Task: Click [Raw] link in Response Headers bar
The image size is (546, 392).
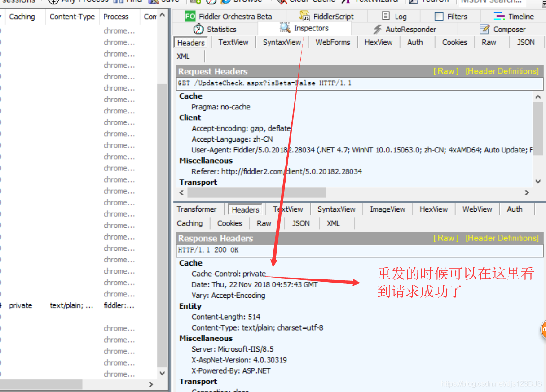Action: 446,238
